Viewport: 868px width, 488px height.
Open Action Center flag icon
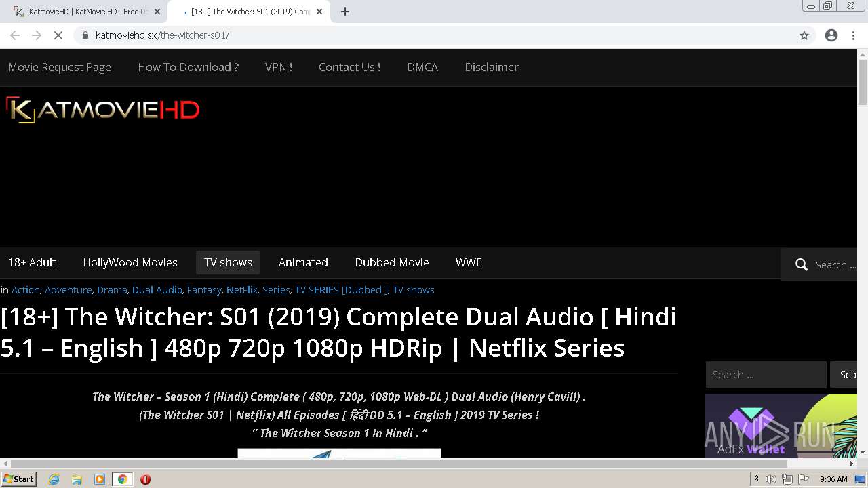[x=804, y=479]
